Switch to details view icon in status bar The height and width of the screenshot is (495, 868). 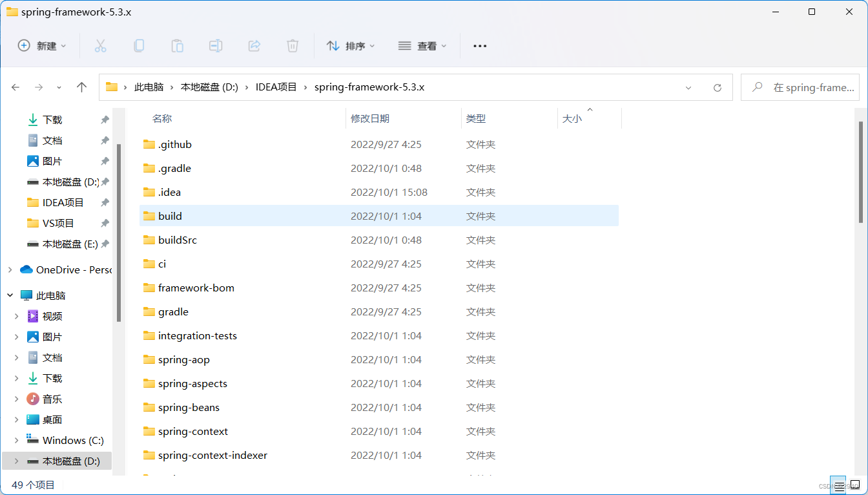click(838, 485)
